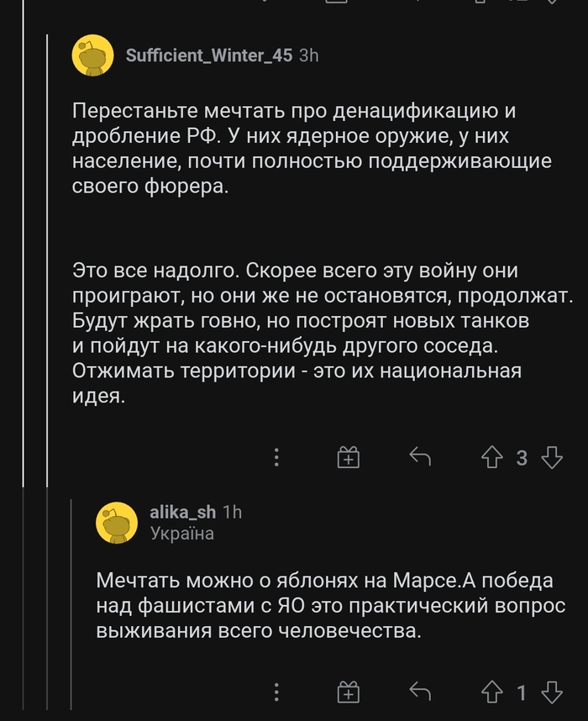Tap reply arrow on alika_sh's comment
Screen dimensions: 588x721
point(419,692)
